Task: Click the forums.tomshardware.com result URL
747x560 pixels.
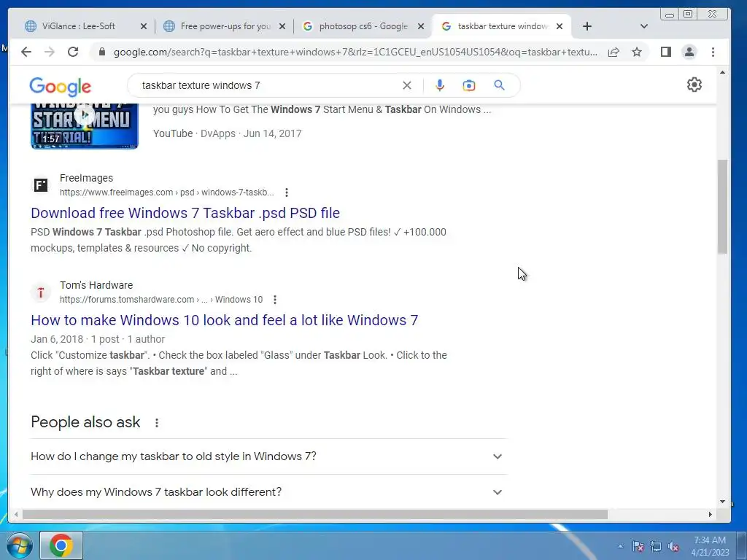Action: (161, 300)
